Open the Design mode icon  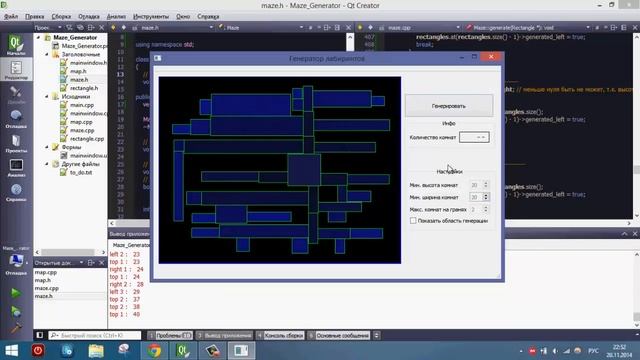(x=16, y=95)
